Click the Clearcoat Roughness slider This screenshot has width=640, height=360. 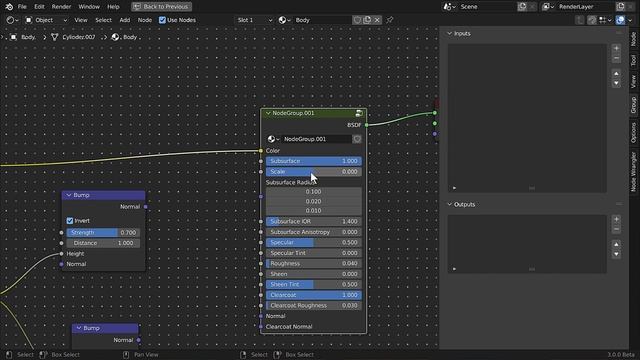coord(313,306)
